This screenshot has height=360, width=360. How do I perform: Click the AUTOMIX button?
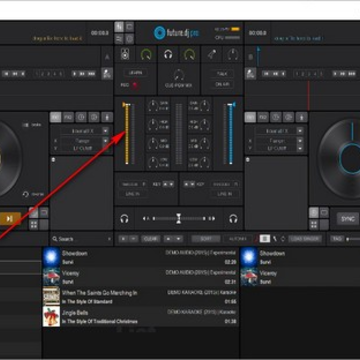tap(237, 239)
